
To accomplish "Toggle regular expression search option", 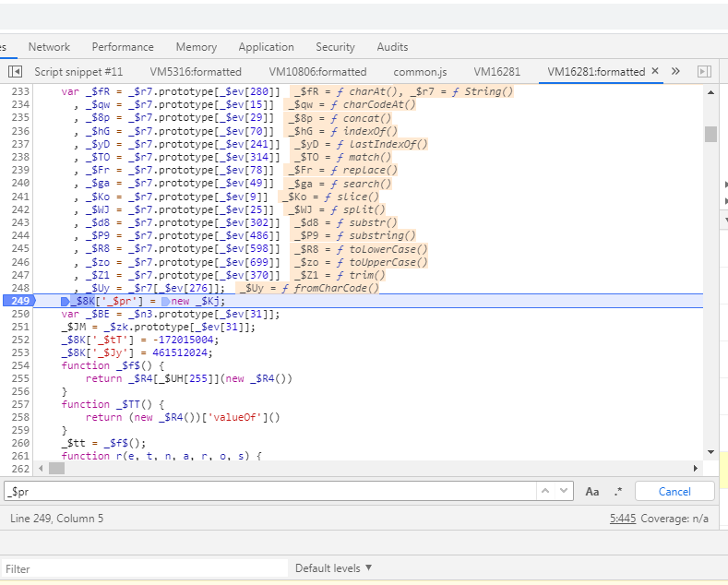I will coord(617,492).
